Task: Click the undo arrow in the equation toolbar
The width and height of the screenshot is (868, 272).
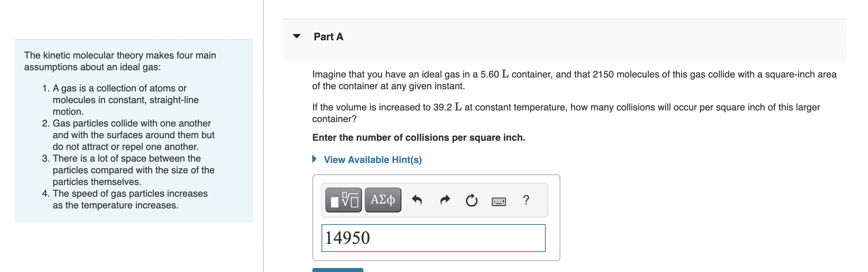Action: 418,200
